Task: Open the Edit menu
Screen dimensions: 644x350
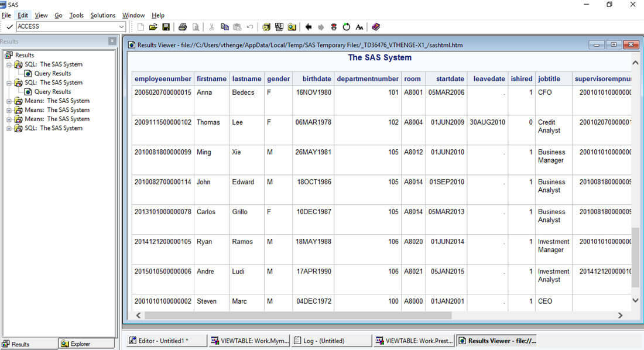Action: click(23, 15)
